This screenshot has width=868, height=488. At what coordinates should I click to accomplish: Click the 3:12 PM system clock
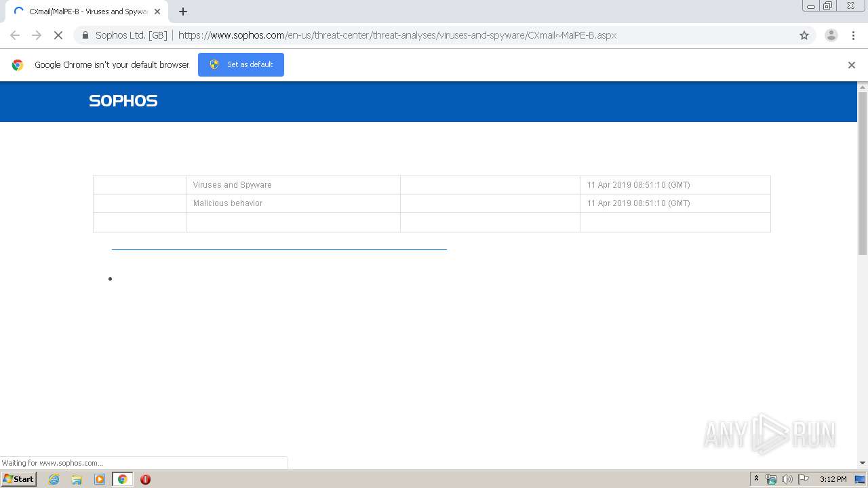[x=833, y=479]
